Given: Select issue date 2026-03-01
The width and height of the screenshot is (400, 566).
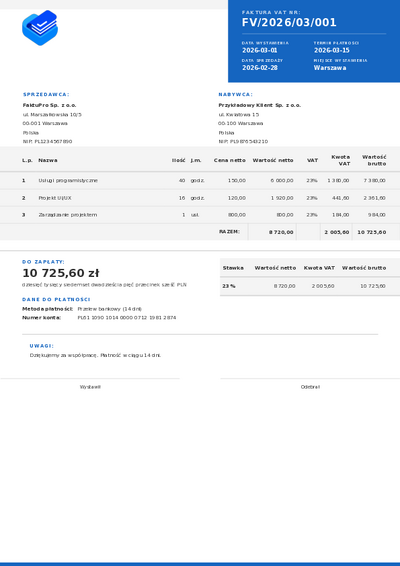Looking at the screenshot, I should 260,50.
